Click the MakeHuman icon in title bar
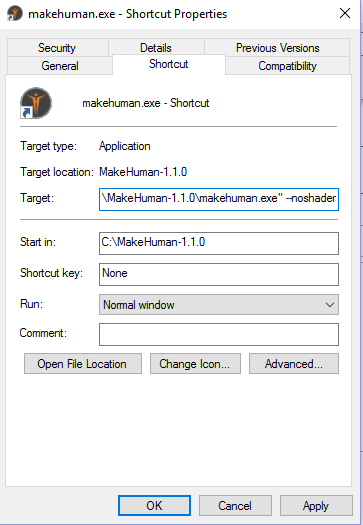The width and height of the screenshot is (363, 525). tap(15, 14)
